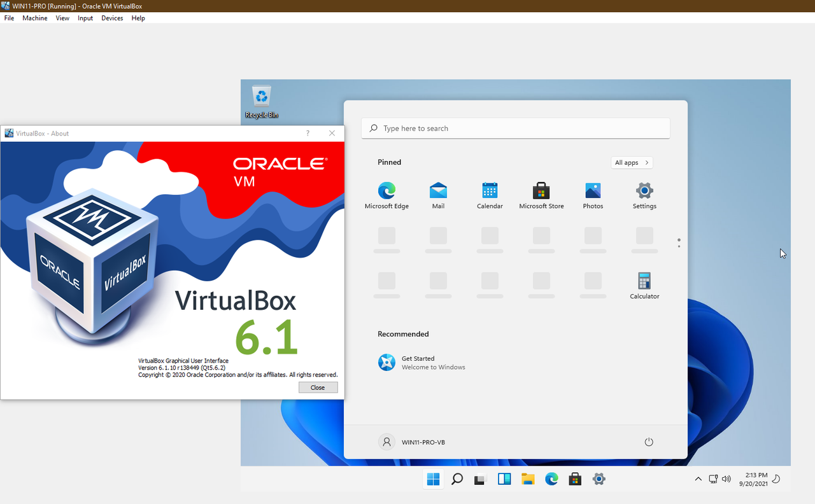Open notifications moon icon in the tray

[776, 479]
